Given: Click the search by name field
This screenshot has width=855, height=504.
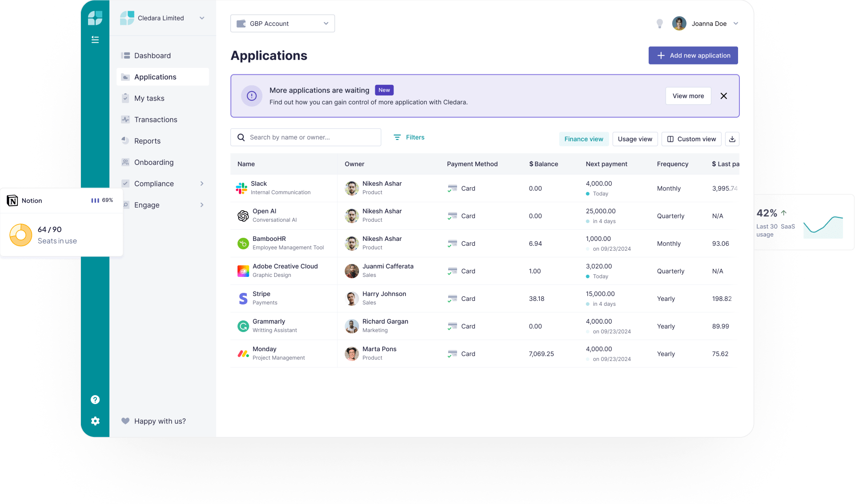Looking at the screenshot, I should point(305,137).
